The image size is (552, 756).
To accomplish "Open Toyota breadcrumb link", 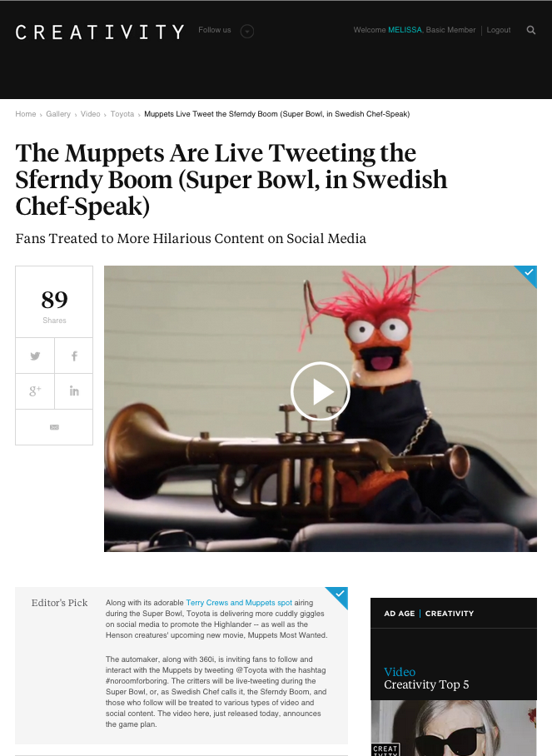I will (x=122, y=114).
